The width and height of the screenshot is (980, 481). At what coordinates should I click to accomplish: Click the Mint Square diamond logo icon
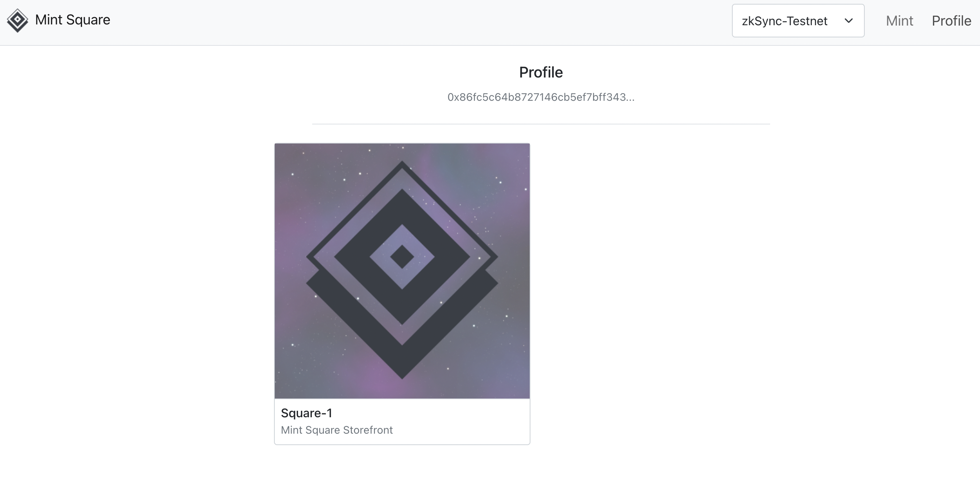(18, 20)
